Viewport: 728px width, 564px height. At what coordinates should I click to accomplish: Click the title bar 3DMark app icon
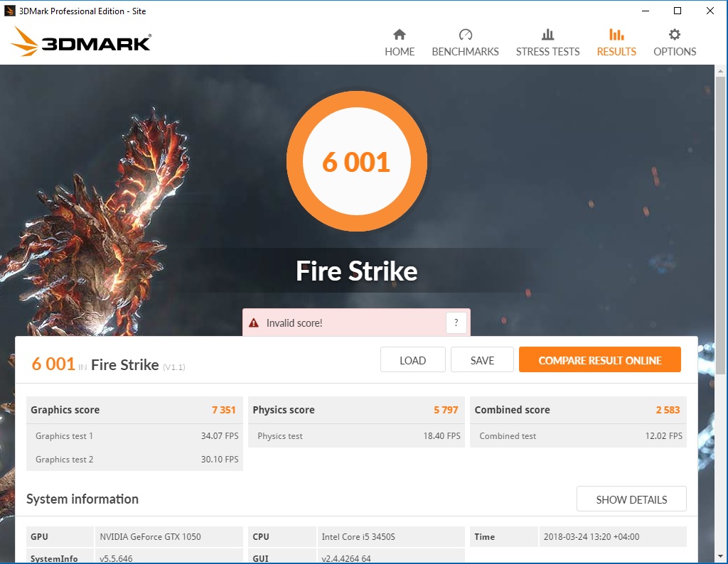pyautogui.click(x=10, y=11)
